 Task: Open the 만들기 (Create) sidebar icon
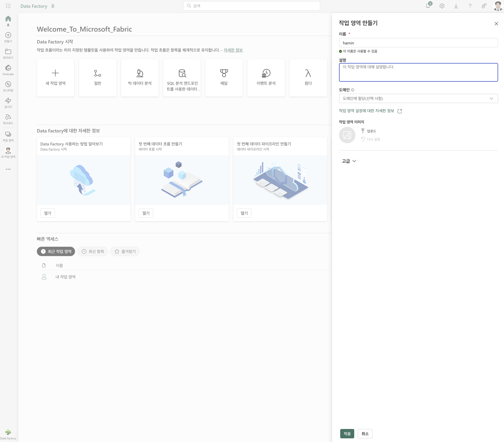point(8,37)
